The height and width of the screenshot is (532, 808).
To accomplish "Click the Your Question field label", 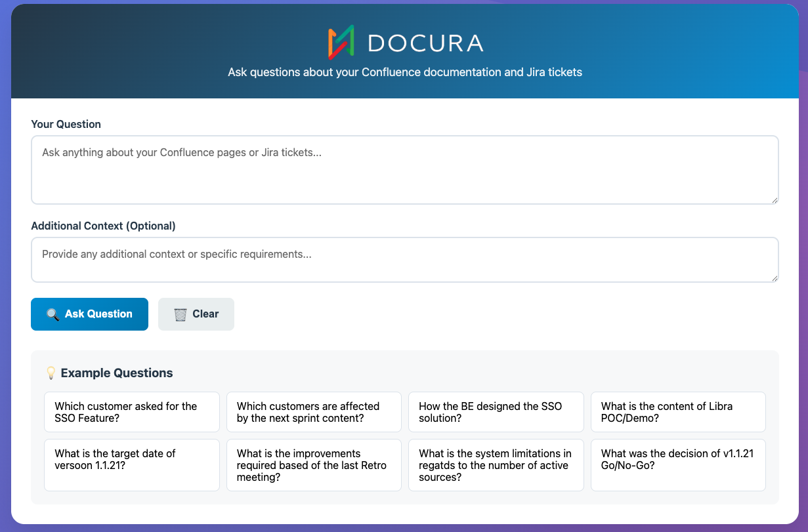I will point(66,124).
